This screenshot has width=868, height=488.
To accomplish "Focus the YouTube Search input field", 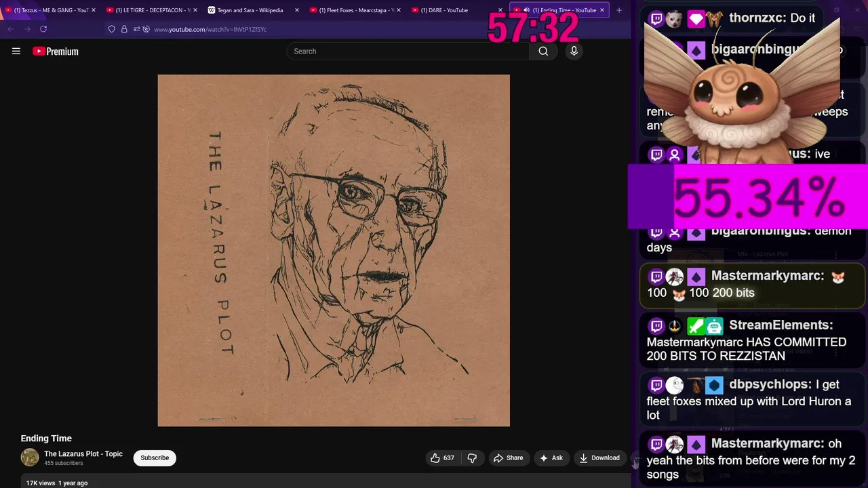I will (x=408, y=51).
